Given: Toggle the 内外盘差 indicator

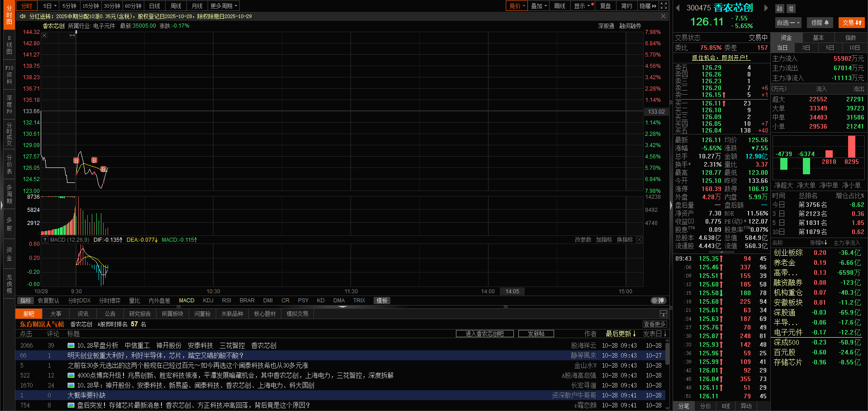Looking at the screenshot, I should [159, 301].
